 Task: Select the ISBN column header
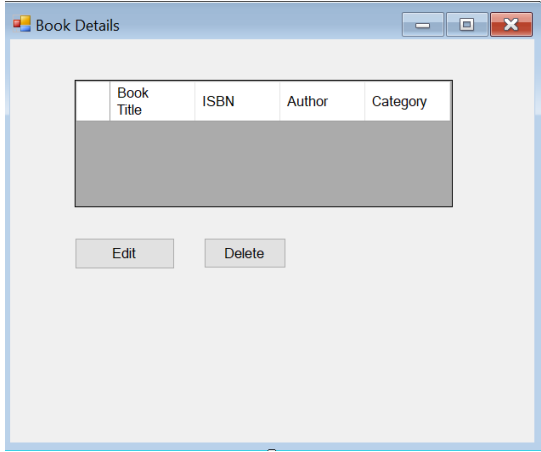[x=237, y=101]
